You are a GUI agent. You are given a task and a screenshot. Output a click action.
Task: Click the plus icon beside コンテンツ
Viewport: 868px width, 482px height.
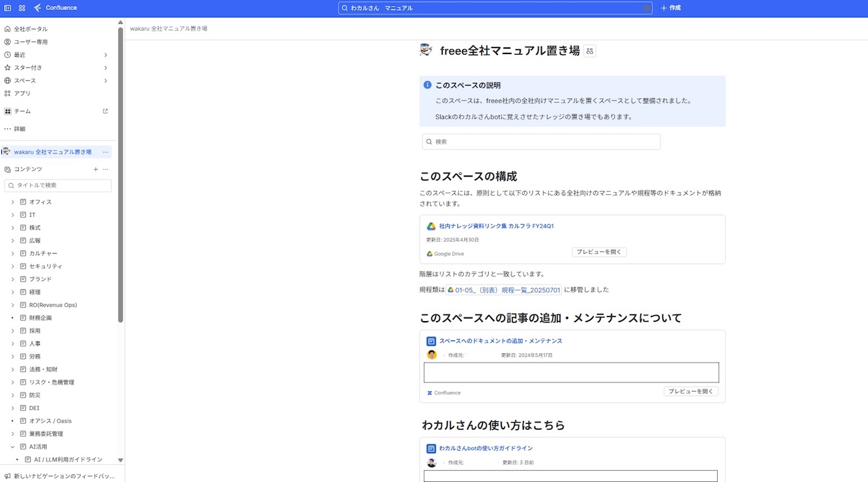(95, 170)
